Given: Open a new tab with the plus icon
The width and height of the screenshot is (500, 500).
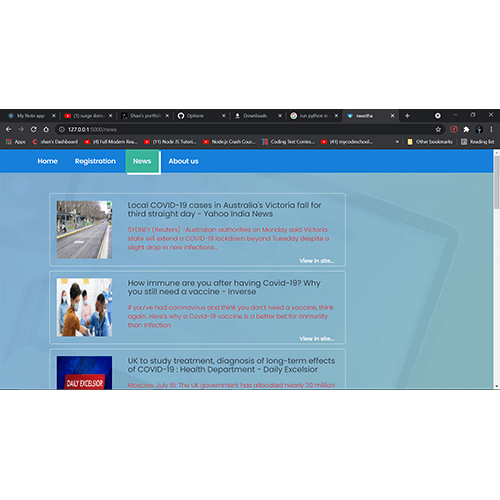Looking at the screenshot, I should pyautogui.click(x=407, y=116).
